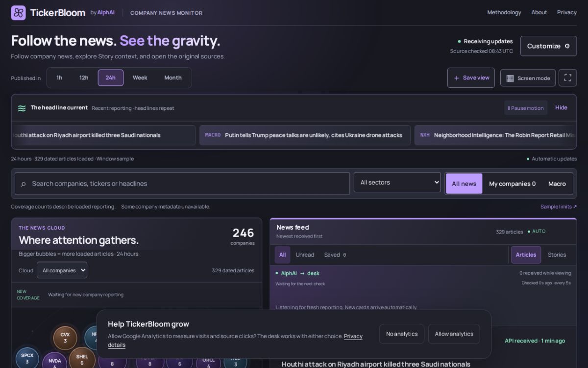Click the TickerBloom flower logo icon

point(18,13)
